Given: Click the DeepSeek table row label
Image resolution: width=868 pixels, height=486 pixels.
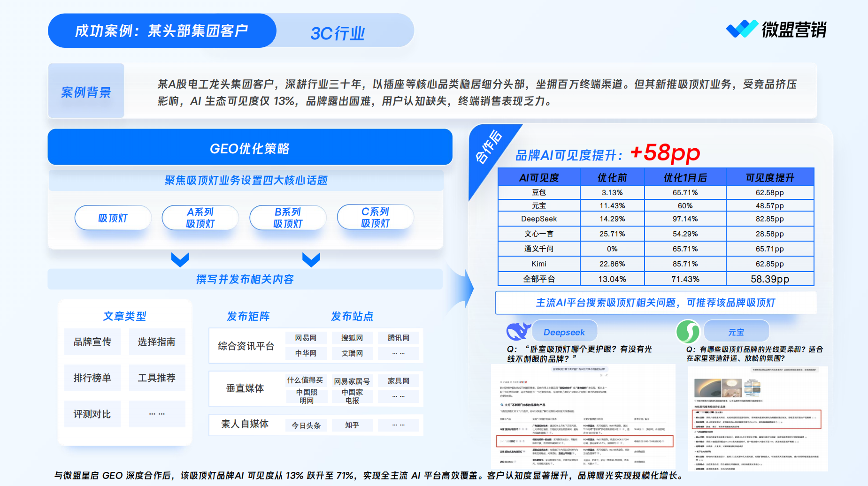Looking at the screenshot, I should pos(539,219).
